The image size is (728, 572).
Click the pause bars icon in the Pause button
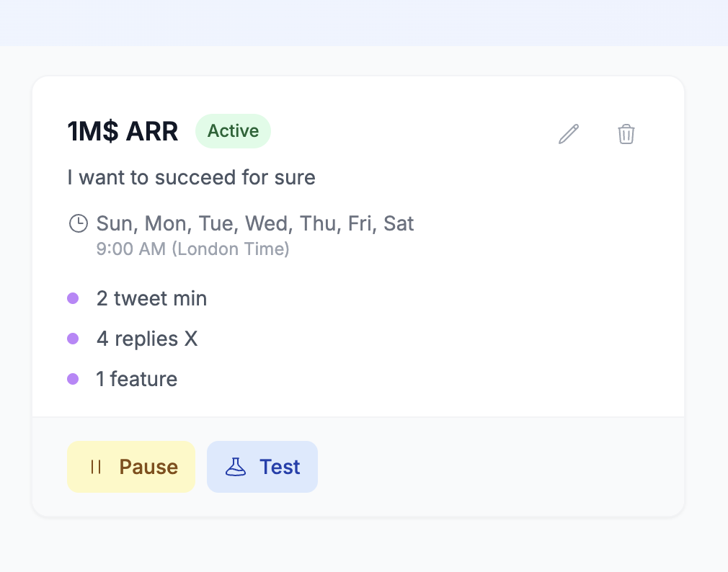click(x=94, y=467)
